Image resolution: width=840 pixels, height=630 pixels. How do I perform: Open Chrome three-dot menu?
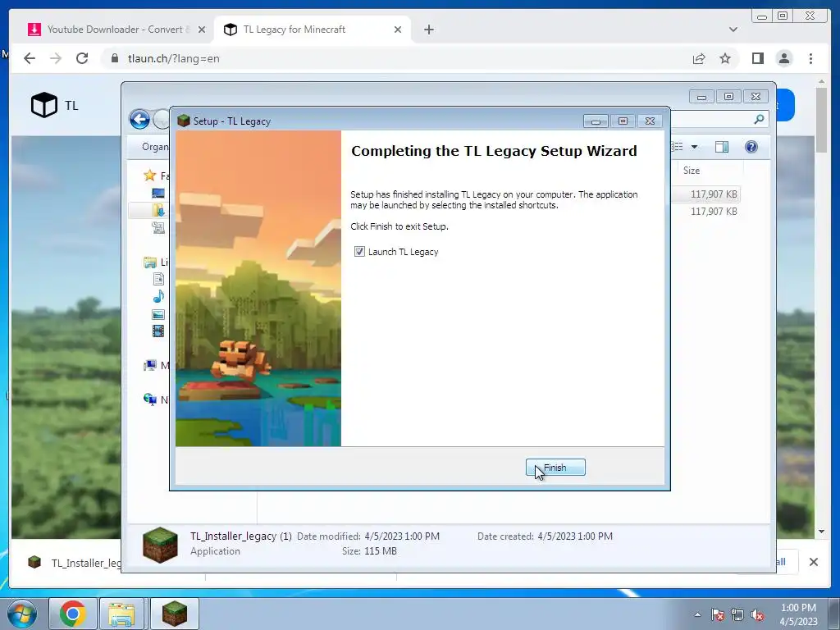[810, 58]
